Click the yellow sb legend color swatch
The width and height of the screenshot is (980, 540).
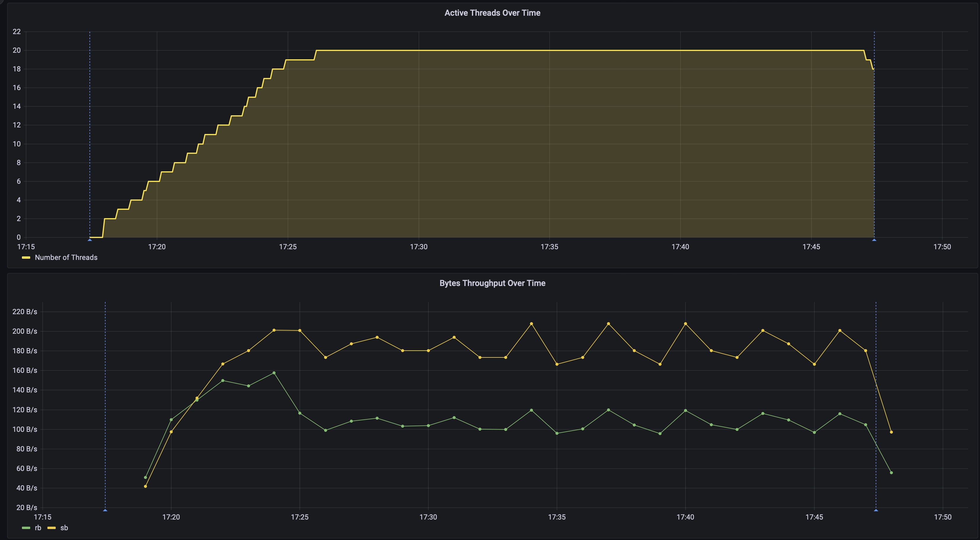(x=51, y=528)
